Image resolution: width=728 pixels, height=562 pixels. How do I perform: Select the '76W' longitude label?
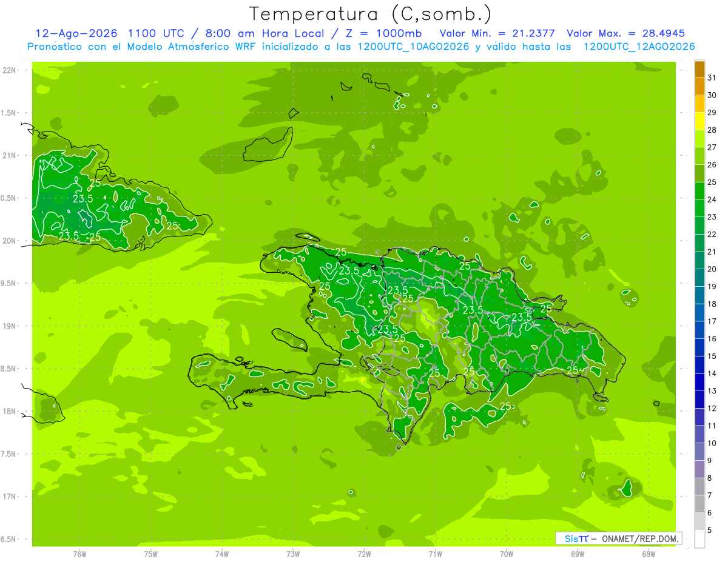click(79, 554)
